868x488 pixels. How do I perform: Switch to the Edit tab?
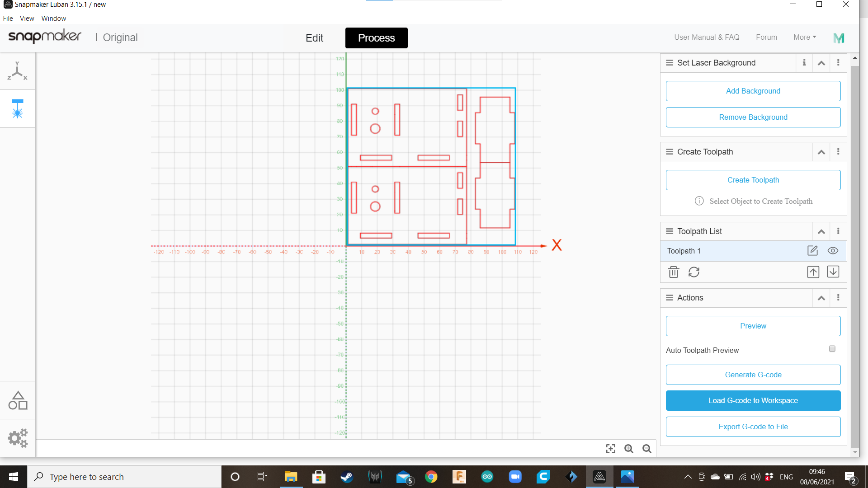point(314,38)
